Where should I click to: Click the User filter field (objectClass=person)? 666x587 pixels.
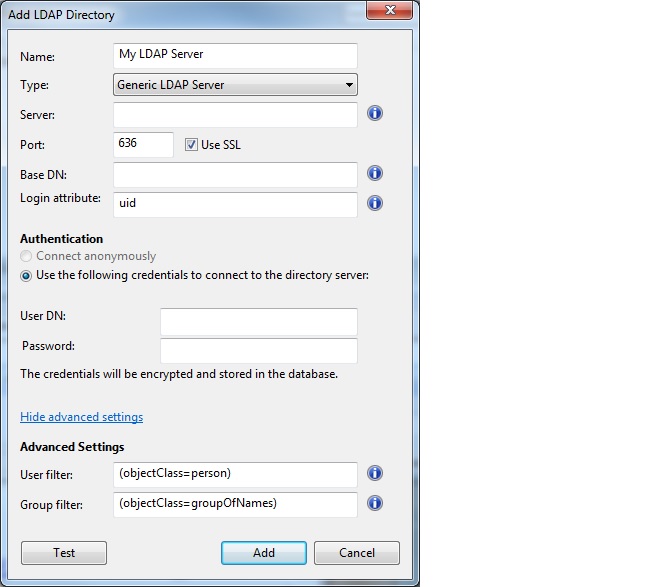(x=235, y=474)
